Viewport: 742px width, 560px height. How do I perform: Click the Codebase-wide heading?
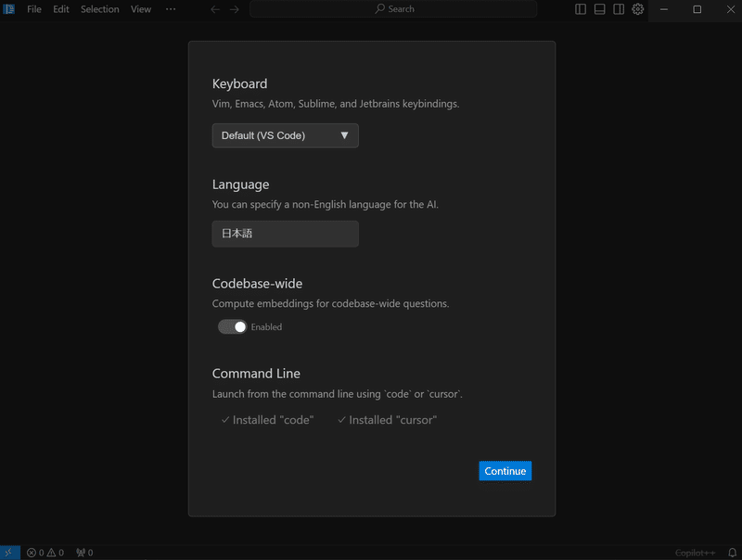[257, 284]
